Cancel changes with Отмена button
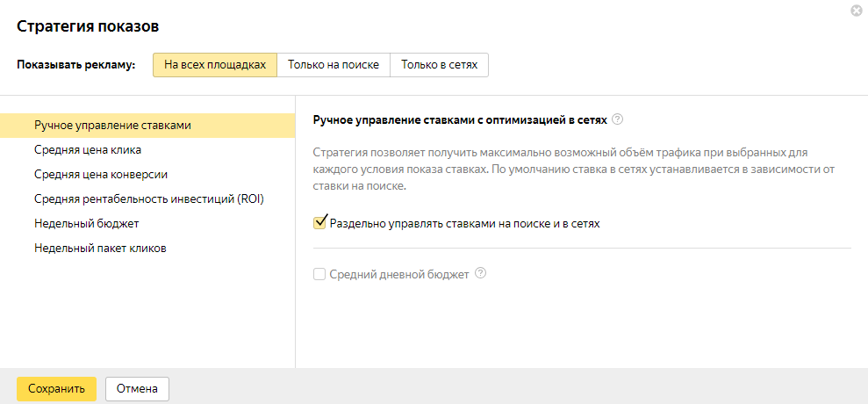868x404 pixels. tap(137, 389)
